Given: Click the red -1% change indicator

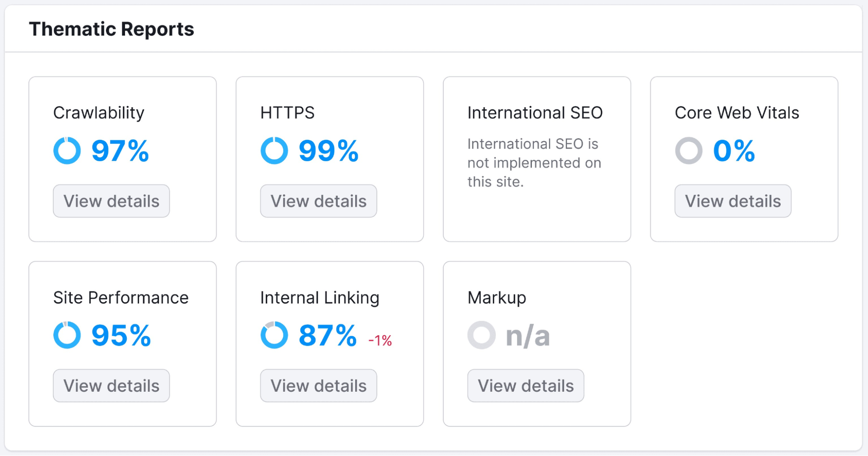Looking at the screenshot, I should point(380,340).
